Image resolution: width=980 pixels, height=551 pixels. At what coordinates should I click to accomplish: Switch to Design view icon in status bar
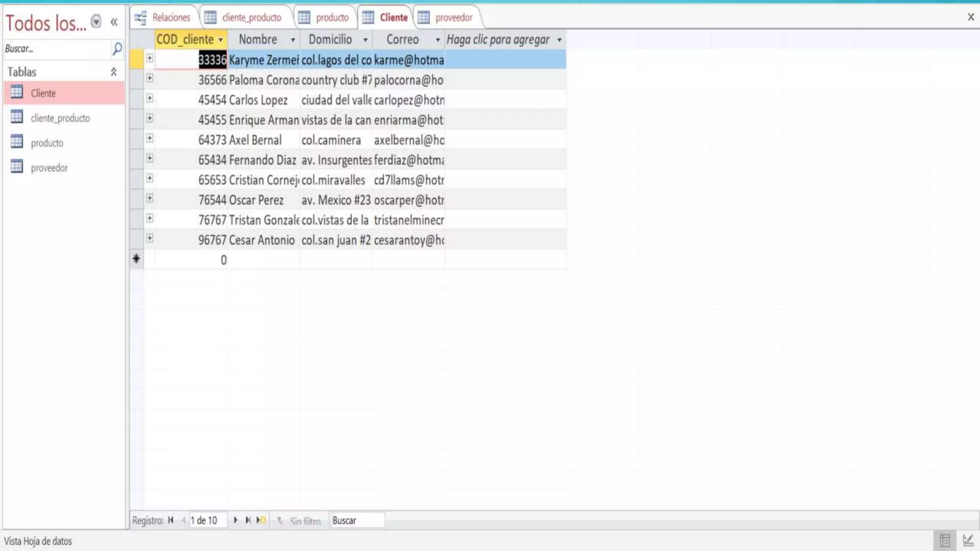pyautogui.click(x=968, y=540)
